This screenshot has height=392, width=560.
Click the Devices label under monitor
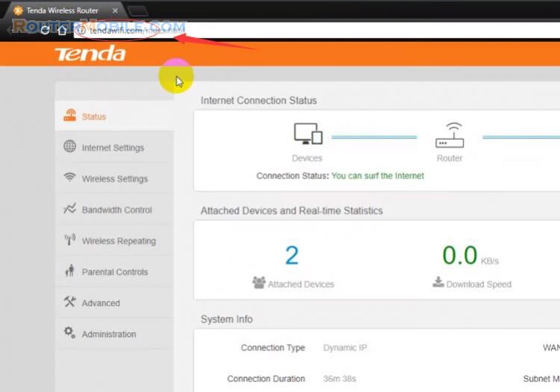307,158
